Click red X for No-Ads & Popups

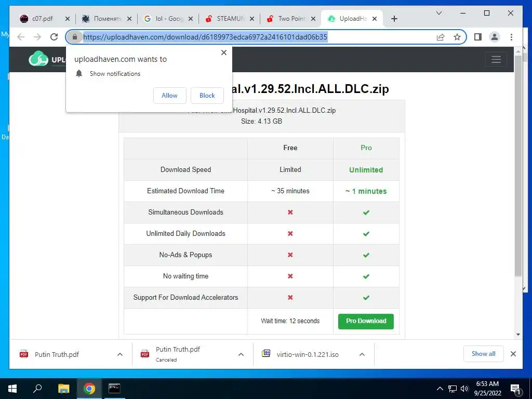coord(290,255)
